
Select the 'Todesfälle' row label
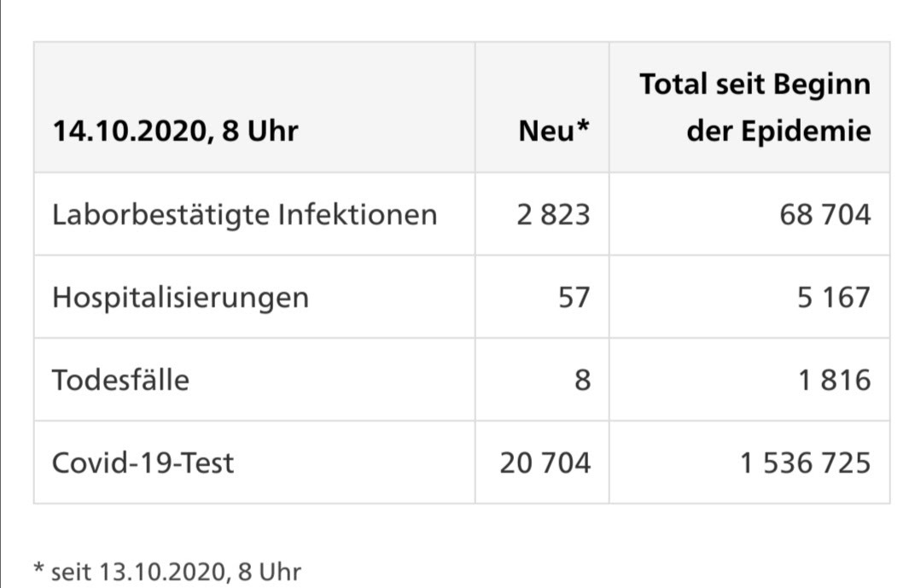click(x=120, y=380)
